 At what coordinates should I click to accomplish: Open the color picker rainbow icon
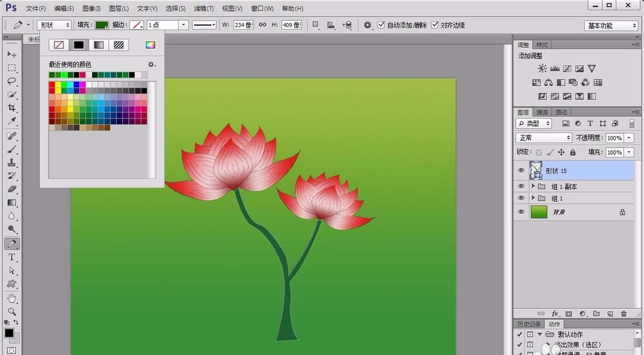(x=150, y=45)
